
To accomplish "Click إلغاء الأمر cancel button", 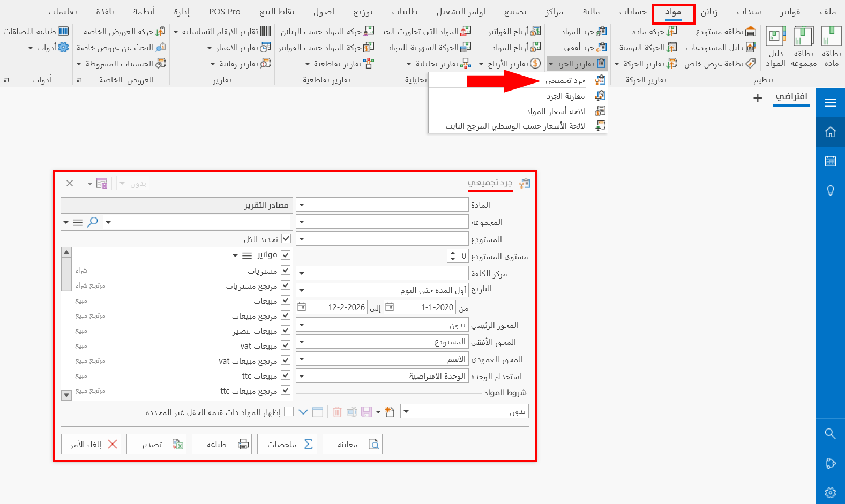I will 91,444.
